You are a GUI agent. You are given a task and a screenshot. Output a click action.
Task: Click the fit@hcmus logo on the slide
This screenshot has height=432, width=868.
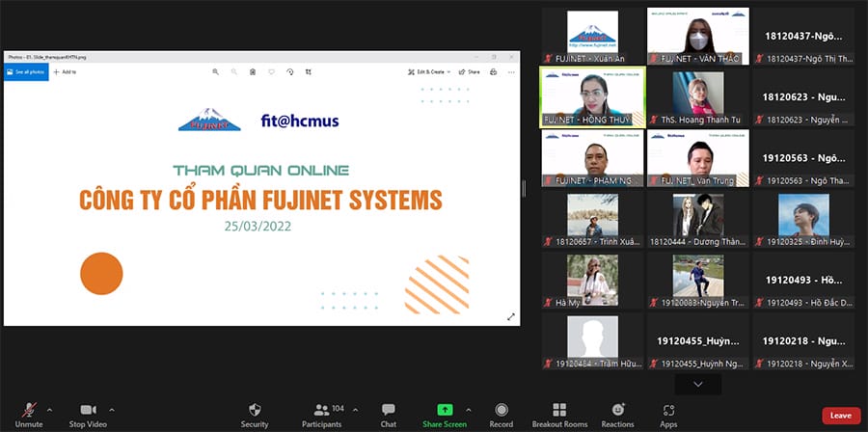coord(300,121)
